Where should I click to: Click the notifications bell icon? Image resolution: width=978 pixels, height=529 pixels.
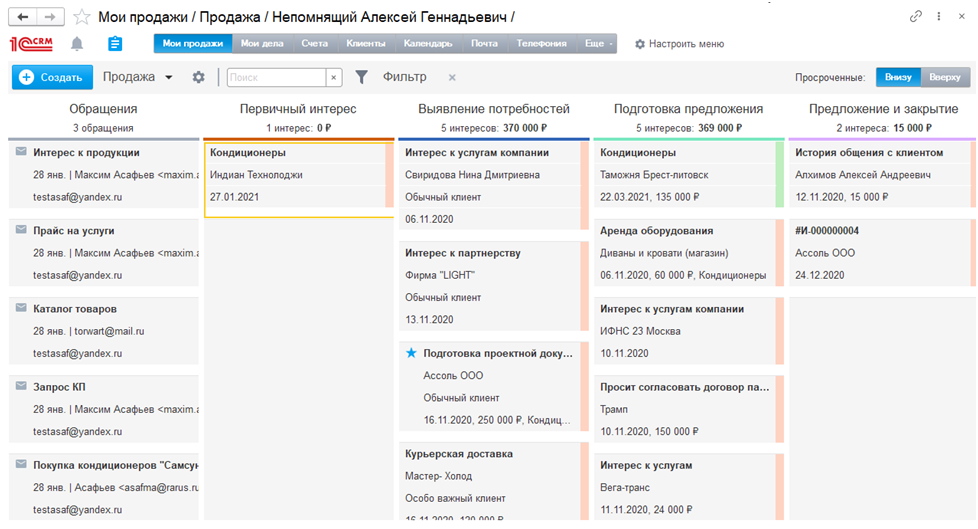[77, 44]
